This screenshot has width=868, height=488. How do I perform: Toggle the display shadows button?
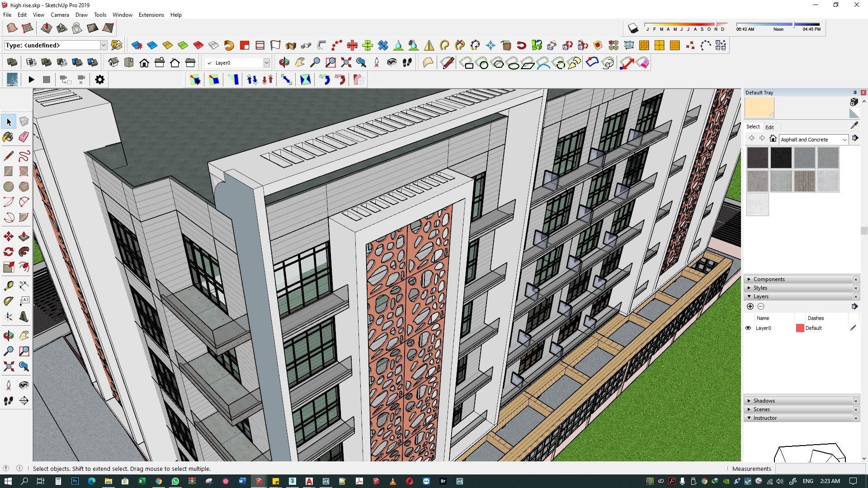[633, 28]
